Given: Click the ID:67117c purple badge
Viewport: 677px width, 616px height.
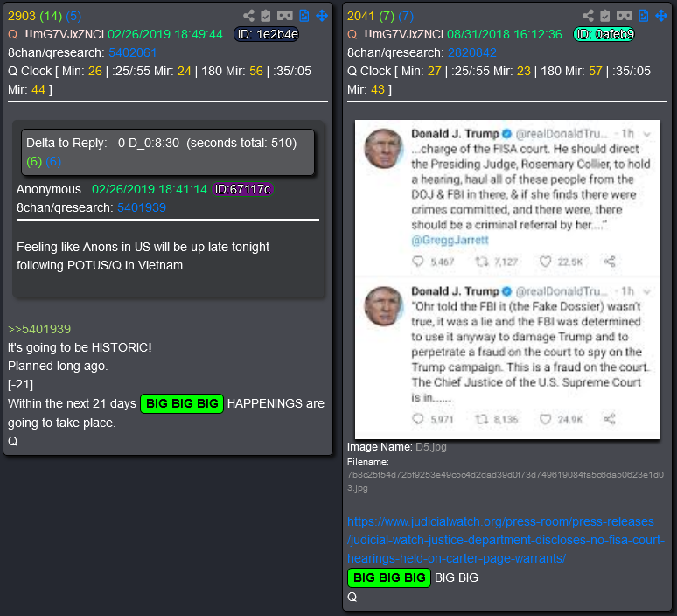Looking at the screenshot, I should pos(242,189).
